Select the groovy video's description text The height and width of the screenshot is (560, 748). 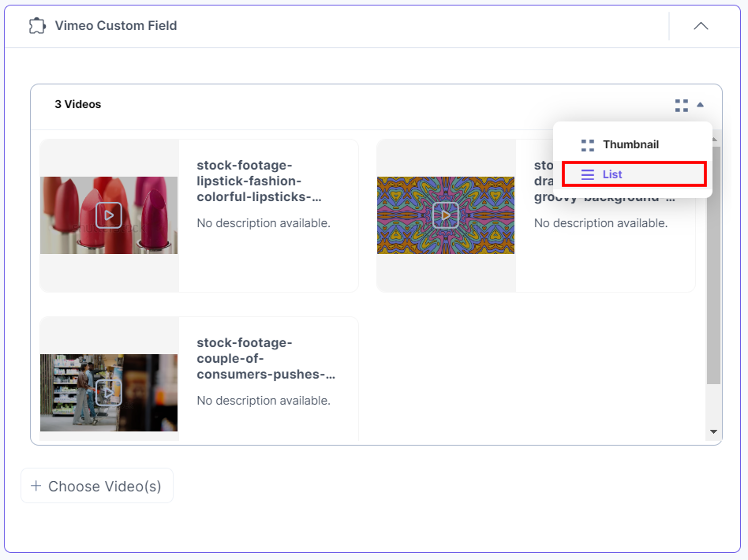point(601,223)
